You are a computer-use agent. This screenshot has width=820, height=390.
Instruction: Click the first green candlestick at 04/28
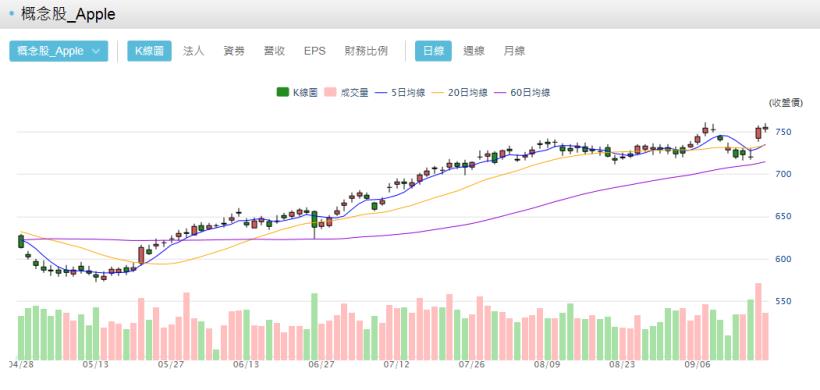[21, 242]
